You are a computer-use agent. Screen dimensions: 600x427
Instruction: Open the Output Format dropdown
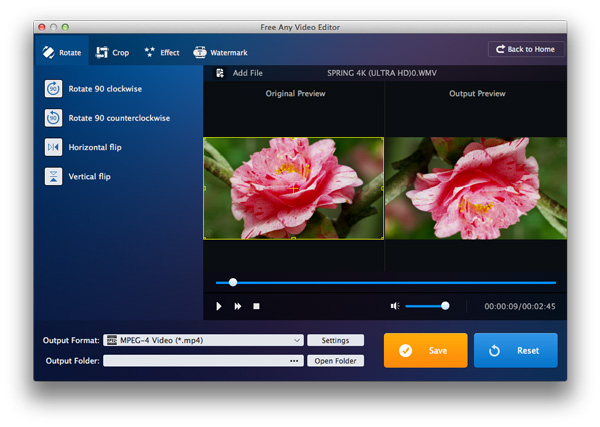tap(203, 340)
